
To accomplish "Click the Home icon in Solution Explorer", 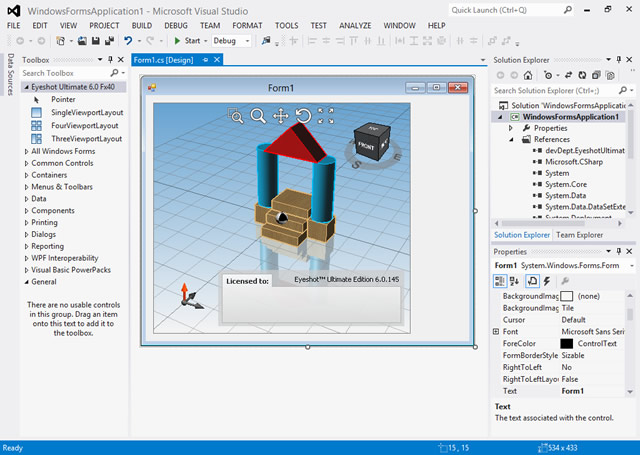I will click(528, 75).
